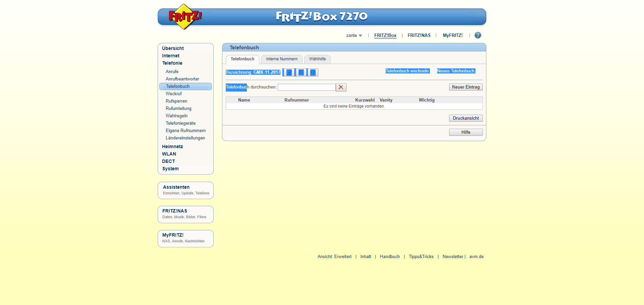The width and height of the screenshot is (644, 305).
Task: Open Rufumleitung in the sidebar
Action: click(x=178, y=109)
